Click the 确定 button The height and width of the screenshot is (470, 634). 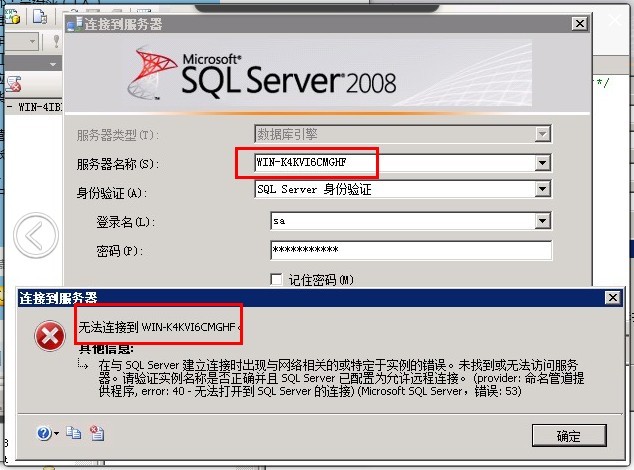(x=569, y=436)
